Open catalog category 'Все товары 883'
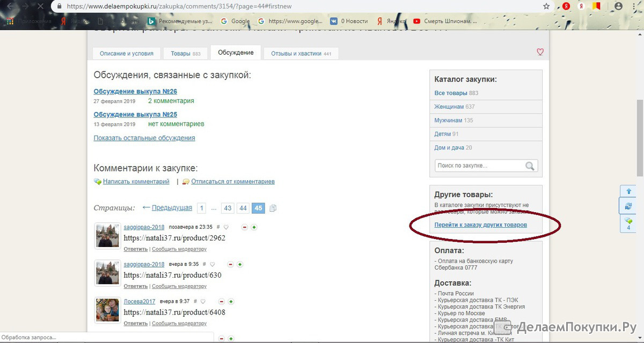 pos(456,93)
